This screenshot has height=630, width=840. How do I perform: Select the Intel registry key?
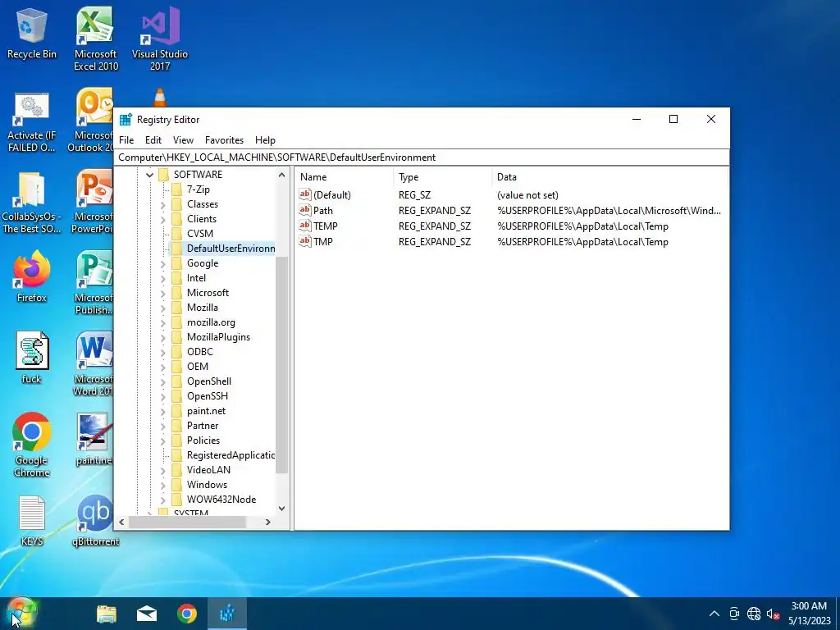pos(196,278)
